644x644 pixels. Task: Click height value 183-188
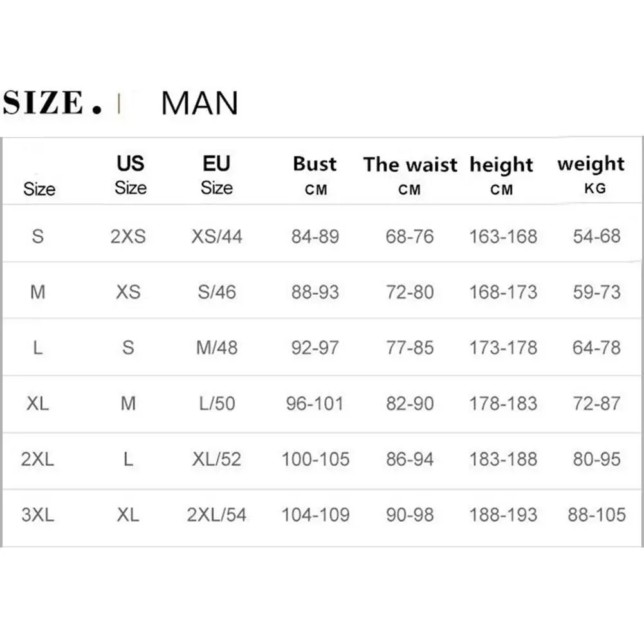click(x=503, y=459)
